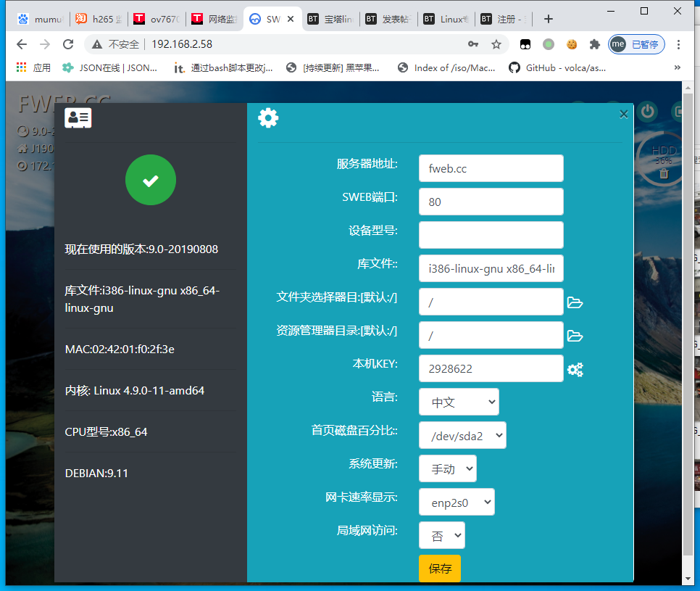
Task: Open the 首页磁盘百分比 /dev/sda2 dropdown
Action: click(462, 435)
